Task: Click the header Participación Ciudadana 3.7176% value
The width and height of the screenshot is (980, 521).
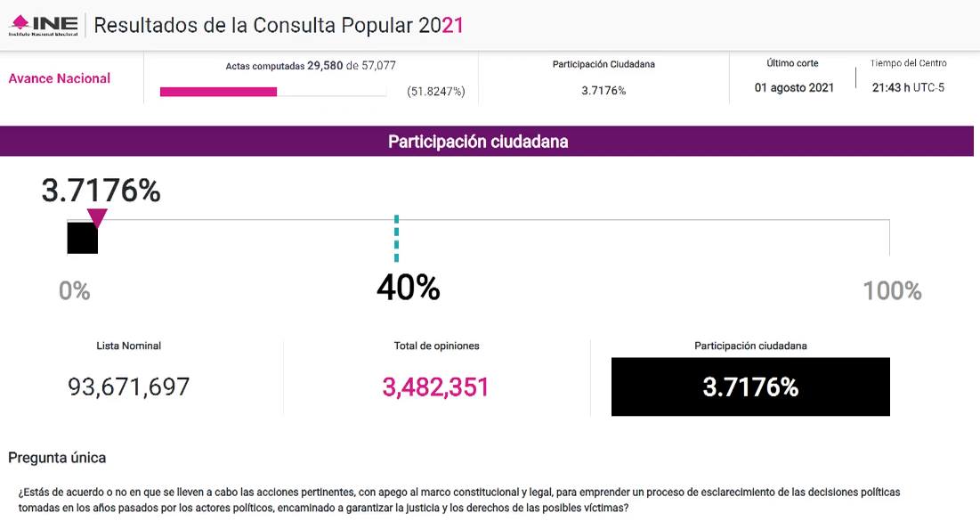Action: (603, 91)
